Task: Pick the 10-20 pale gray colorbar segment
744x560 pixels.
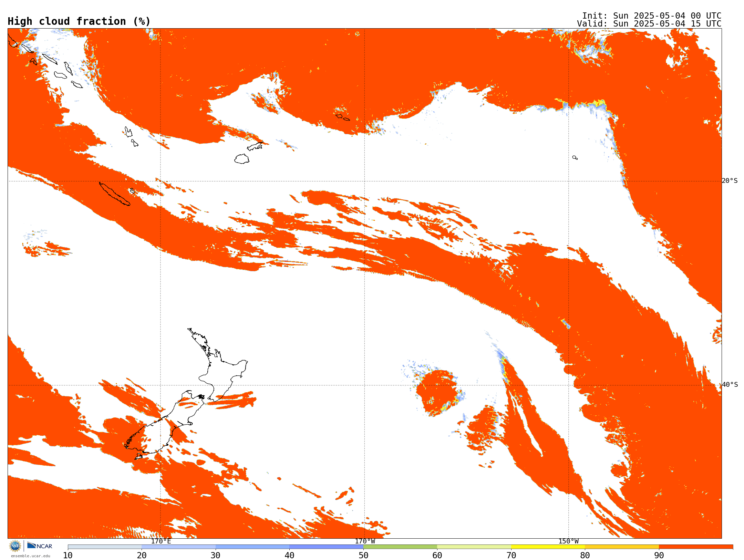Action: pyautogui.click(x=105, y=547)
